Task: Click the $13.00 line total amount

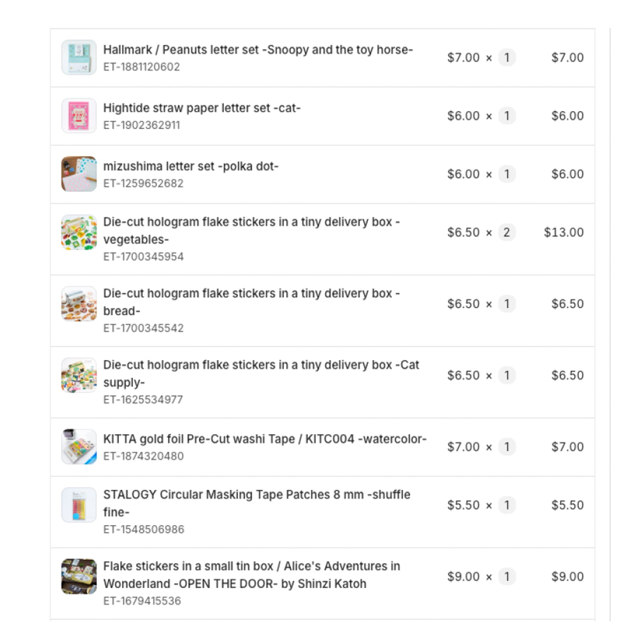Action: point(563,232)
